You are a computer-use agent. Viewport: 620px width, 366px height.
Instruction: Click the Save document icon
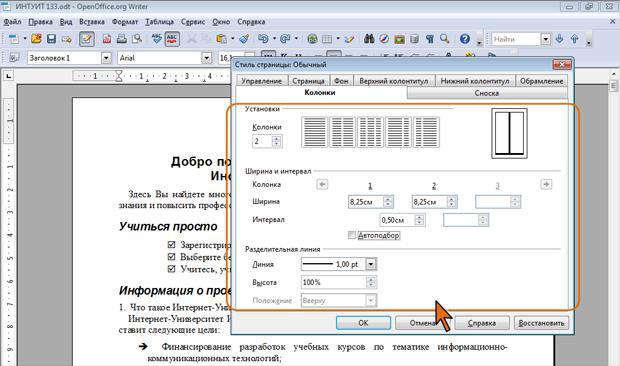tap(51, 39)
